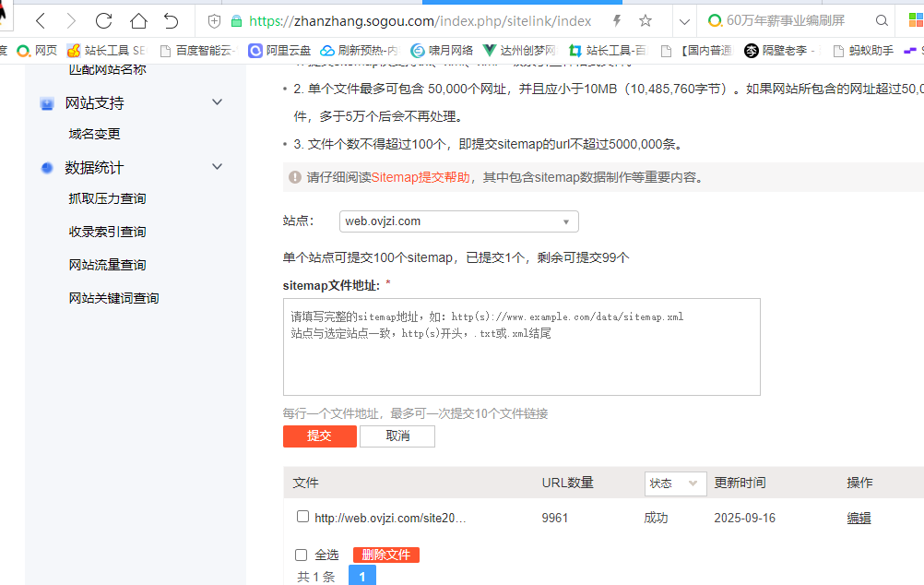Click the URL数量 column header
Viewport: 924px width, 585px height.
(x=567, y=483)
